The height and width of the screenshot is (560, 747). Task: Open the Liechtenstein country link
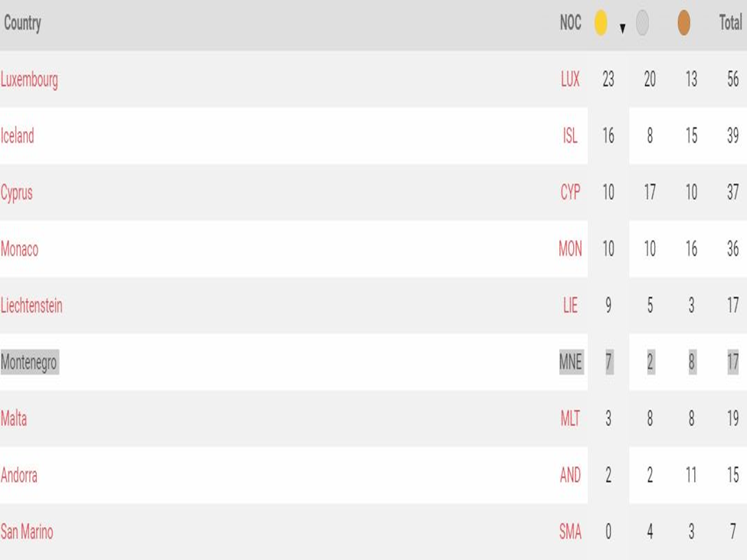[x=31, y=306]
